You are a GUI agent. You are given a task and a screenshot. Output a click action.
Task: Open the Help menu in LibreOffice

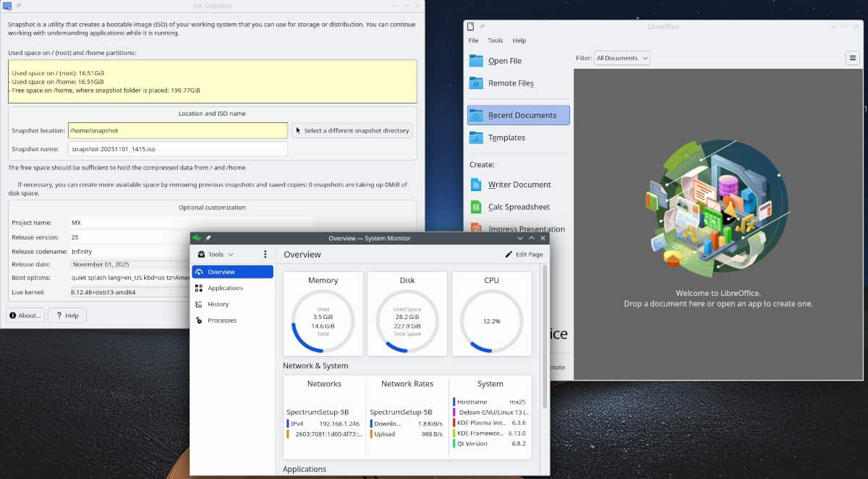tap(519, 41)
